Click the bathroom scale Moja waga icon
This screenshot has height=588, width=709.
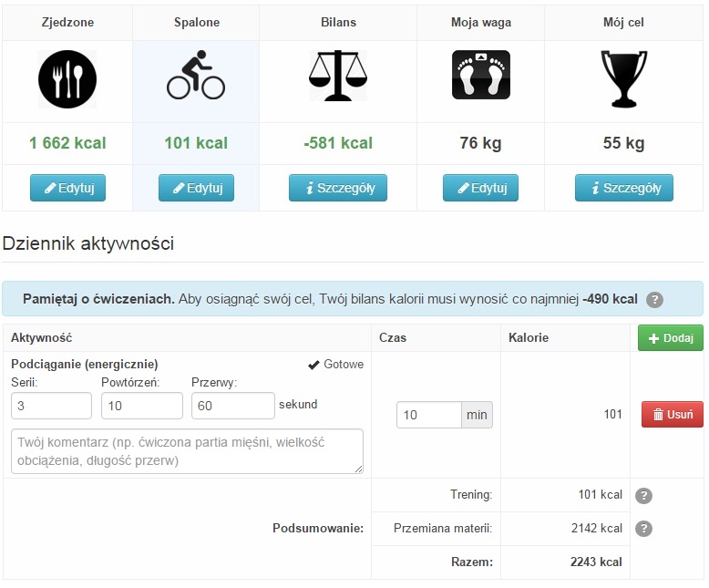481,75
